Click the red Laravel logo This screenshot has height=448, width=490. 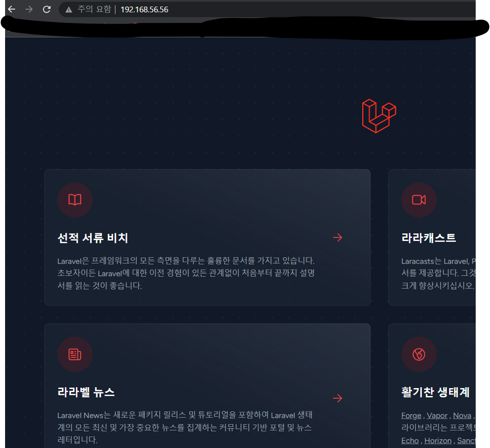[379, 116]
